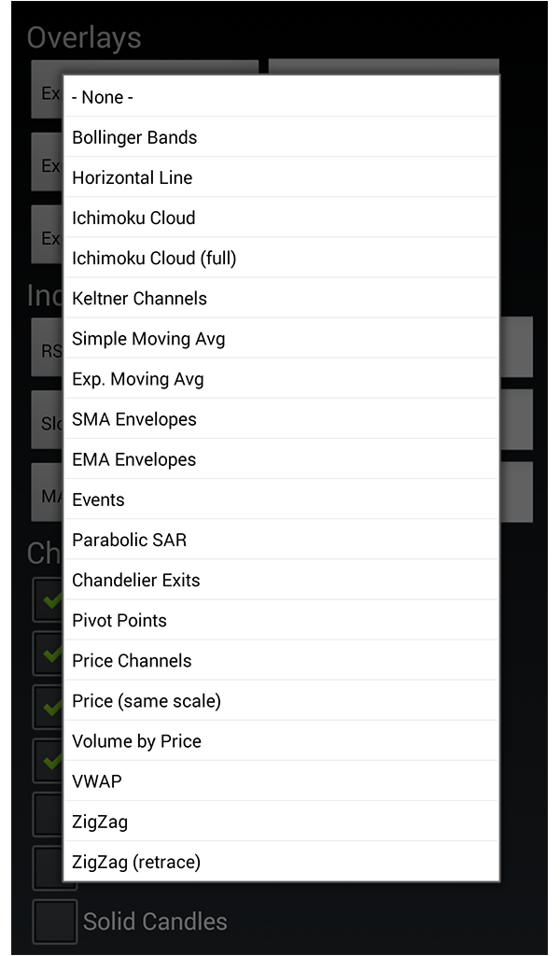560x956 pixels.
Task: Enable the "Solid Candles" checkbox
Action: click(54, 921)
